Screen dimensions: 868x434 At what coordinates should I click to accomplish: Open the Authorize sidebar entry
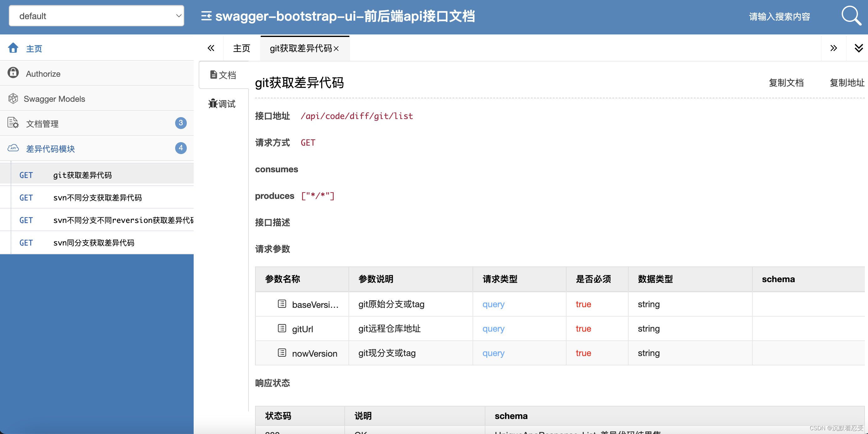point(97,73)
